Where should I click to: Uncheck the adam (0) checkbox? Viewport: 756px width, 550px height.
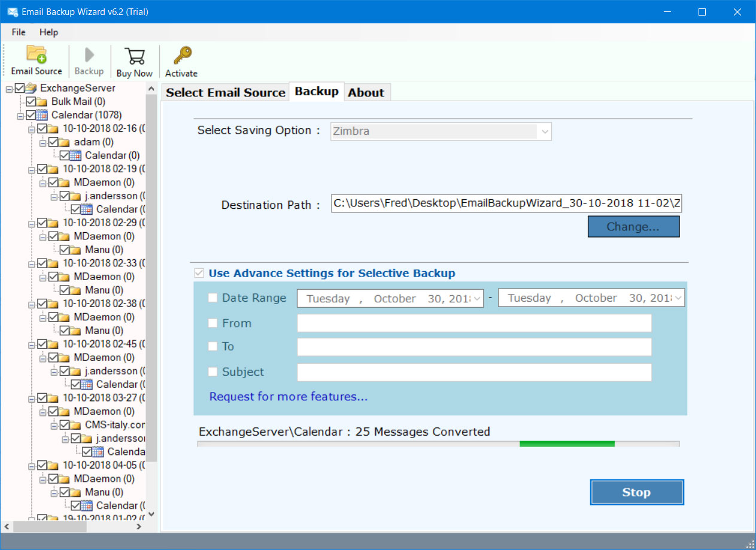point(53,142)
